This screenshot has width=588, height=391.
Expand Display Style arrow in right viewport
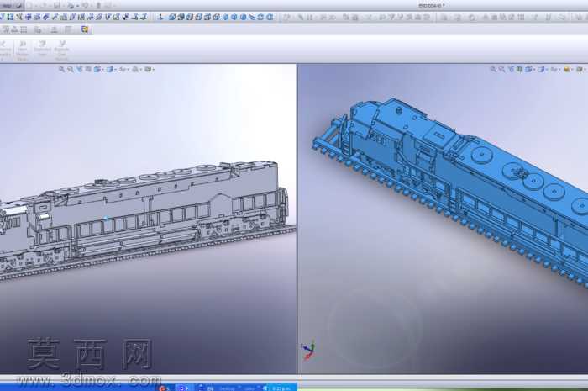[547, 70]
